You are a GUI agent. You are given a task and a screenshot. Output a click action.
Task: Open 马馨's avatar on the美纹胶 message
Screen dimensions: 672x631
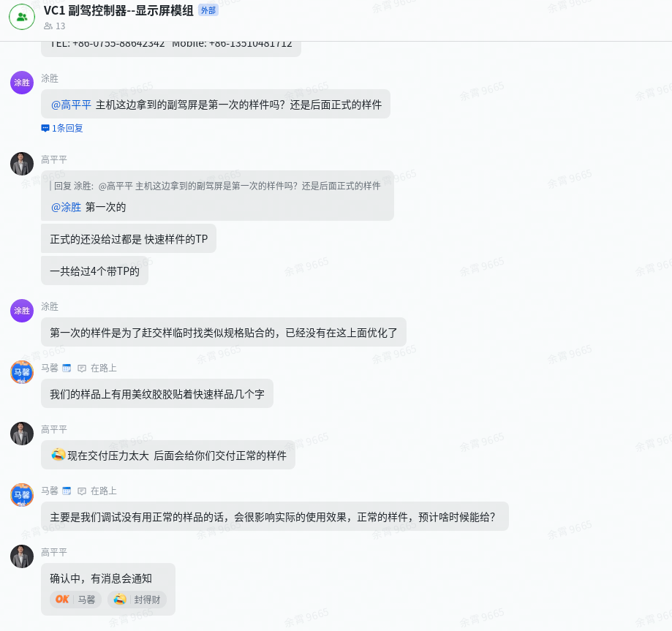22,372
